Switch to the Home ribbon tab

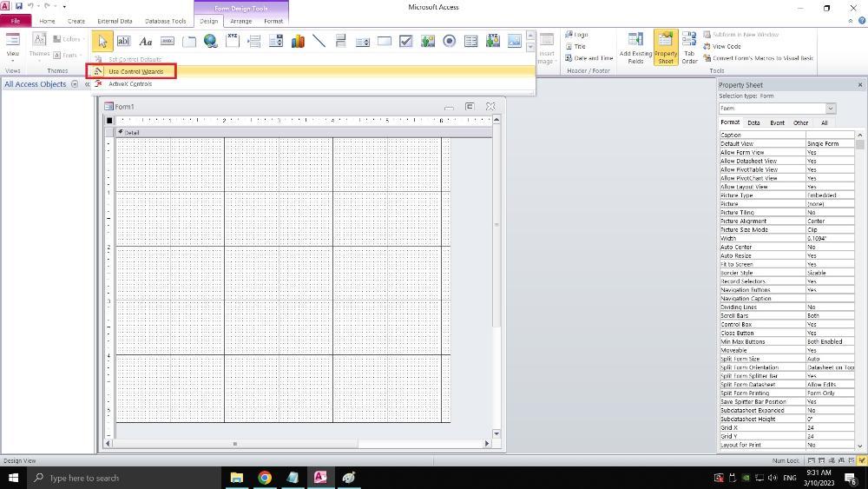[47, 21]
